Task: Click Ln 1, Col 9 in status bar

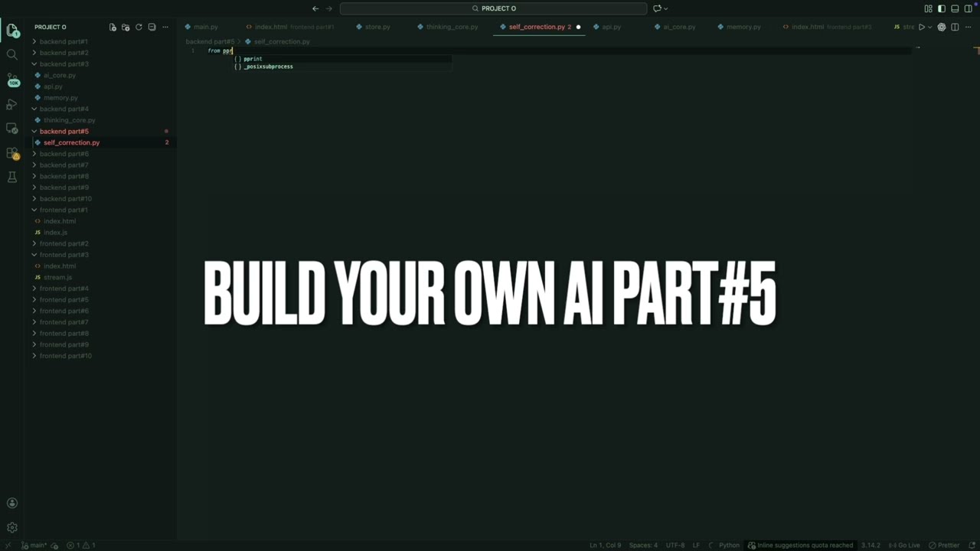Action: [605, 546]
